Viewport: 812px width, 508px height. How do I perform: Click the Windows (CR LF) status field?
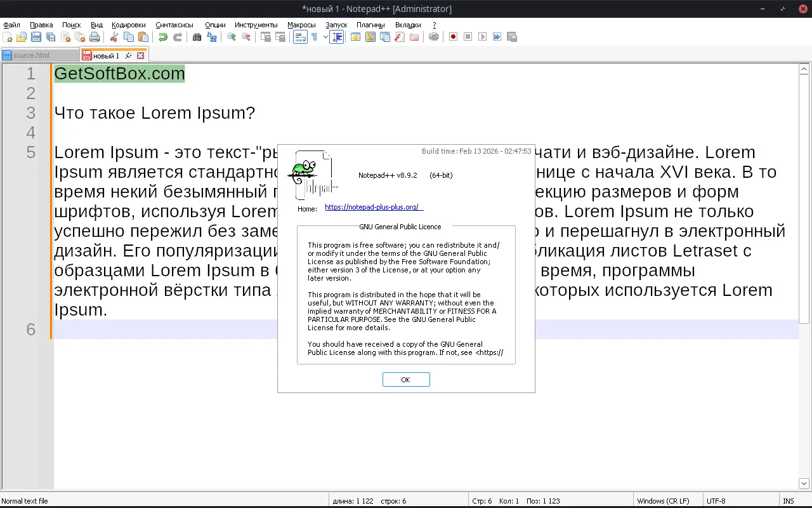(x=663, y=501)
